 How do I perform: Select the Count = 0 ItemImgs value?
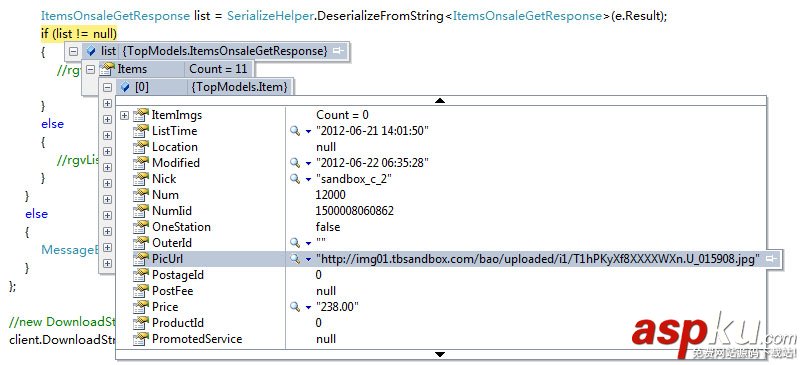pyautogui.click(x=342, y=115)
